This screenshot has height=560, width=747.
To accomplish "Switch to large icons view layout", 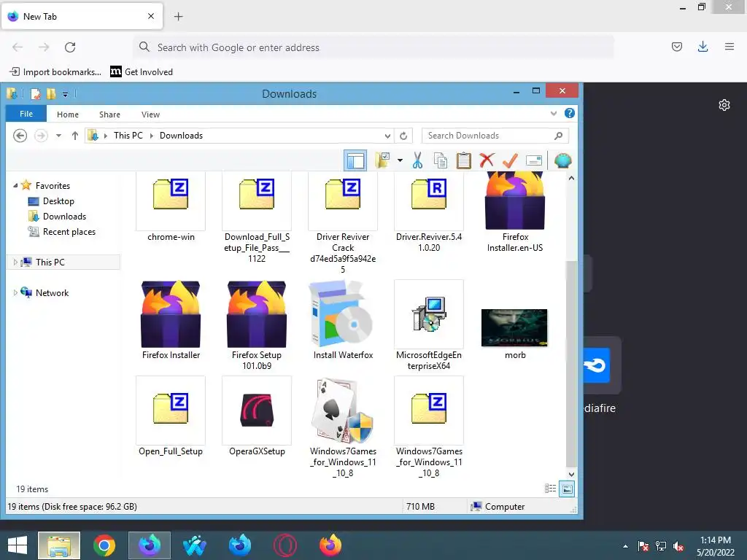I will tap(567, 489).
